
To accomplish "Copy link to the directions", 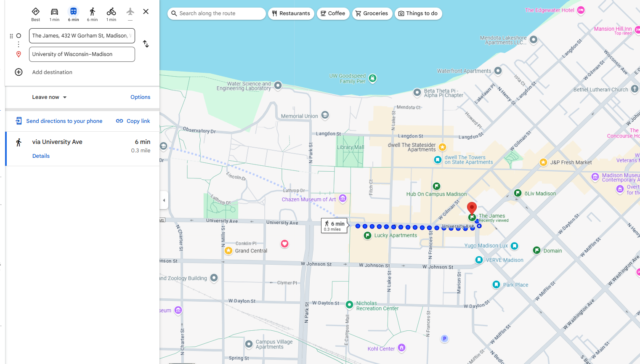I will pos(133,121).
